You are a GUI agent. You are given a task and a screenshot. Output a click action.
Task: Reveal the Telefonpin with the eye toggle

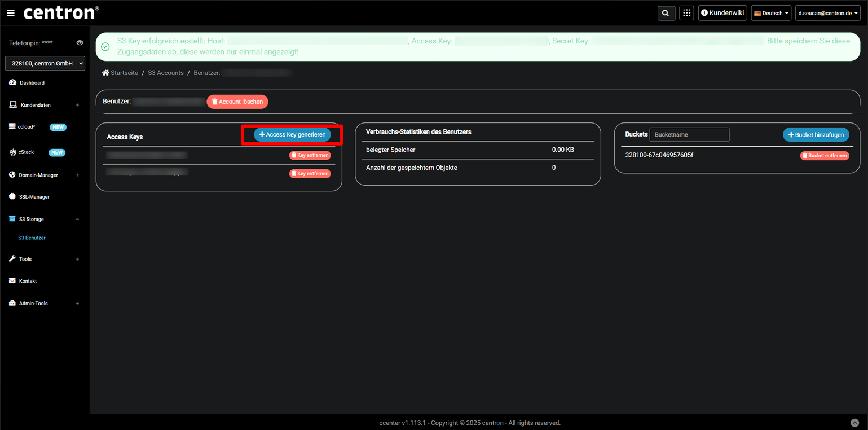point(80,42)
